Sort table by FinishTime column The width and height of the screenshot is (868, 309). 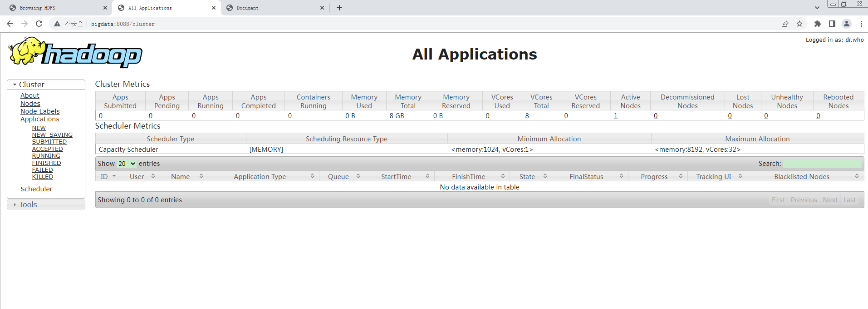pyautogui.click(x=472, y=176)
